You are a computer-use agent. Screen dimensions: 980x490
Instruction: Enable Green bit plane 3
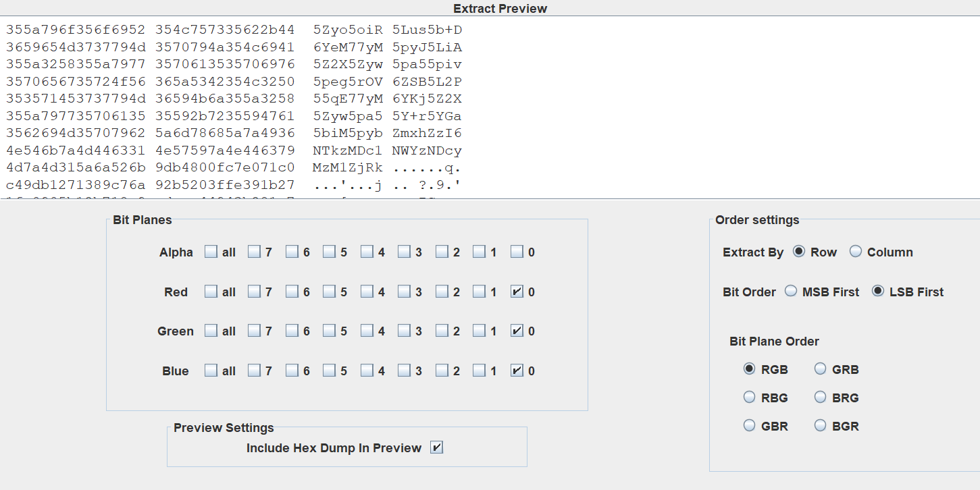pyautogui.click(x=404, y=331)
